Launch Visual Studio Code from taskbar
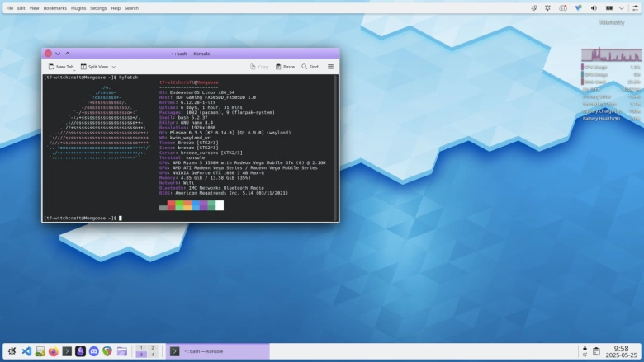Image resolution: width=644 pixels, height=362 pixels. pos(26,351)
